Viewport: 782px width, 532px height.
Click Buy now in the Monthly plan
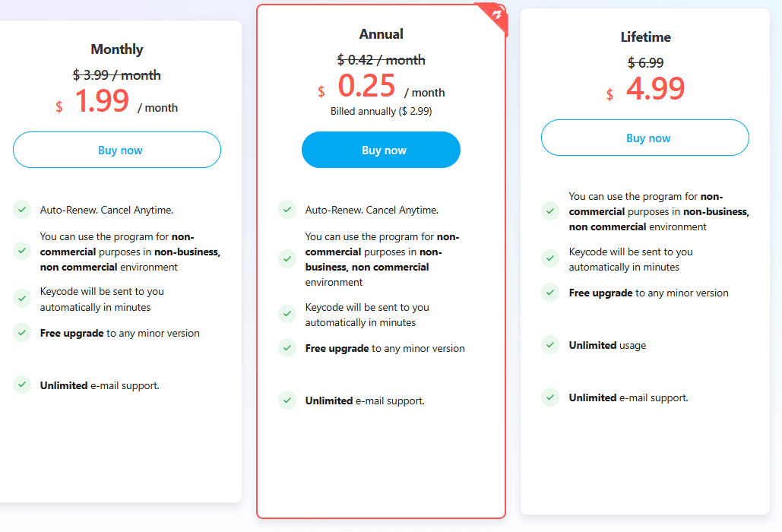[117, 150]
